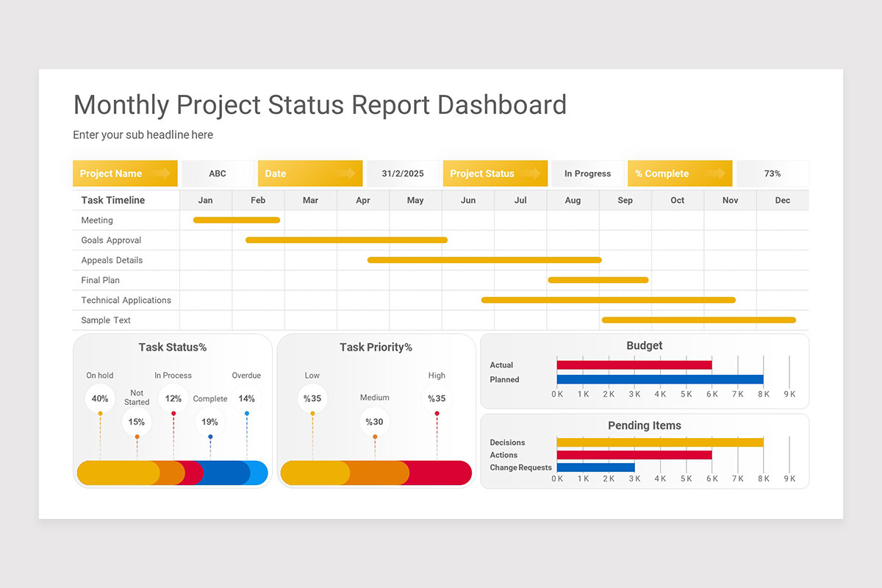Open the date field showing 31/2/2025
The image size is (882, 588).
tap(403, 173)
